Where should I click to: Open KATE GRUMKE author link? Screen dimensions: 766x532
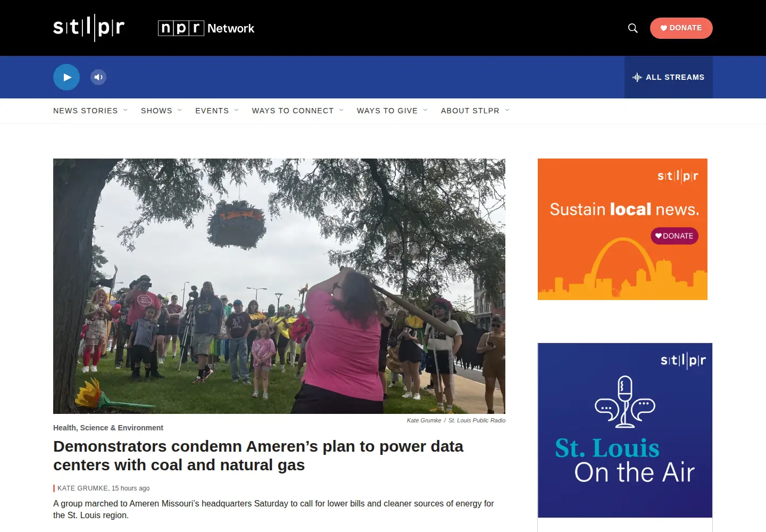82,488
